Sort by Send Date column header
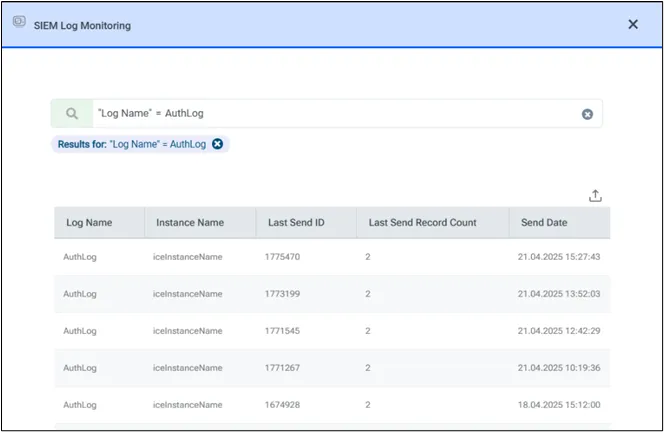The image size is (664, 432). 559,222
